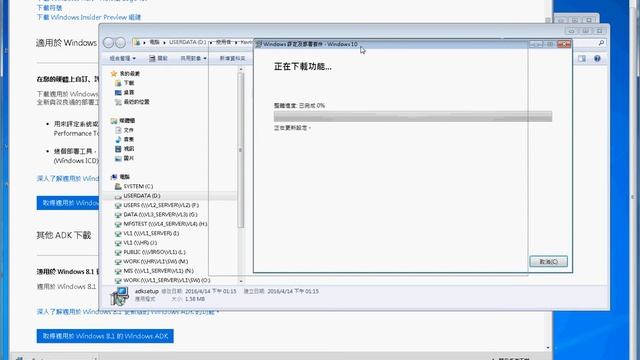Select the MIS VL1_SERVER (N:) network drive
The width and height of the screenshot is (640, 360).
pos(158,271)
